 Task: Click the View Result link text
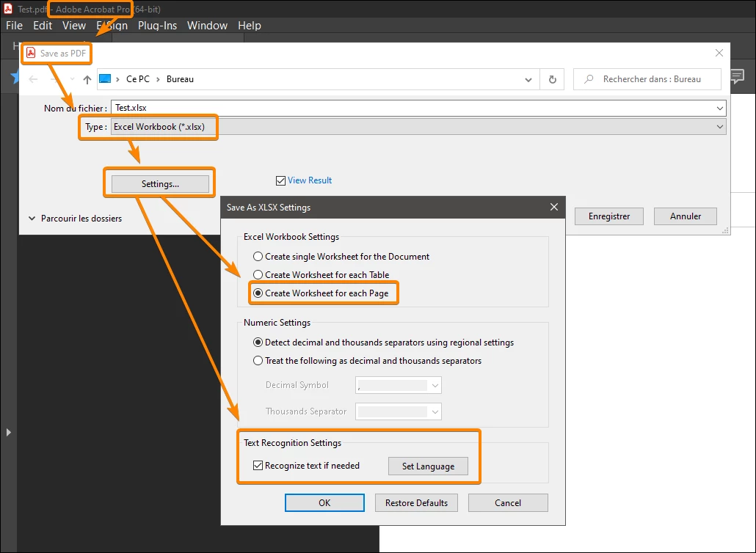310,180
